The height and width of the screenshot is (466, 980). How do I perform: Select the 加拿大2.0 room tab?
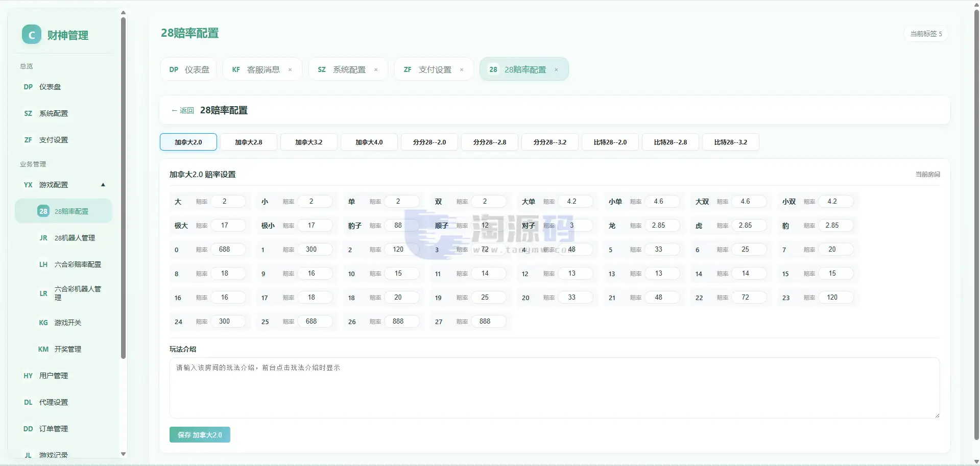click(188, 142)
